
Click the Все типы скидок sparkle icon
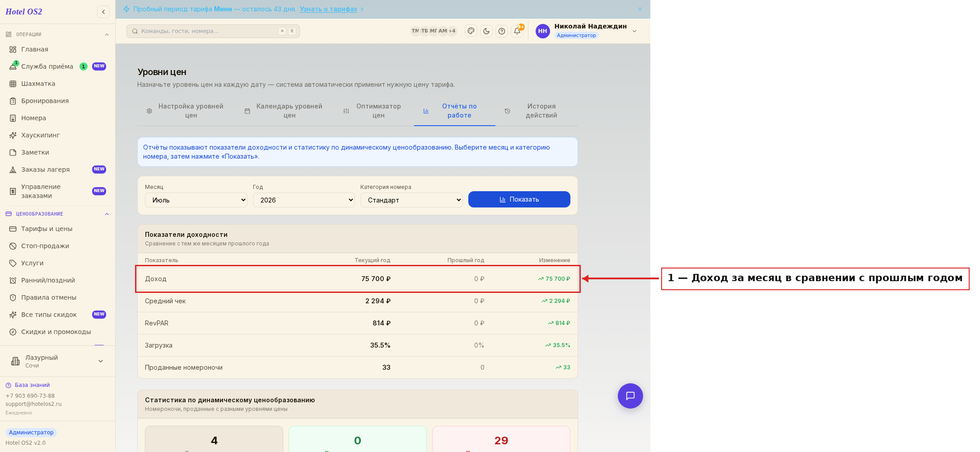[13, 315]
